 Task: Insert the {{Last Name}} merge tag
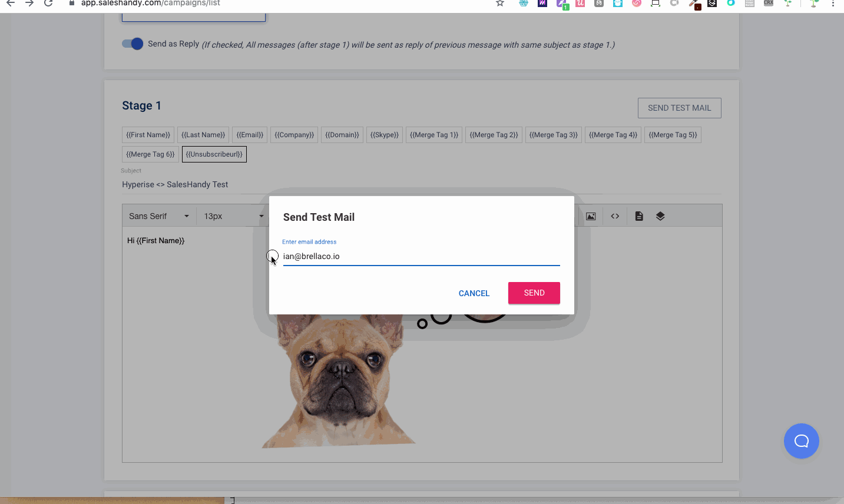[x=203, y=135]
